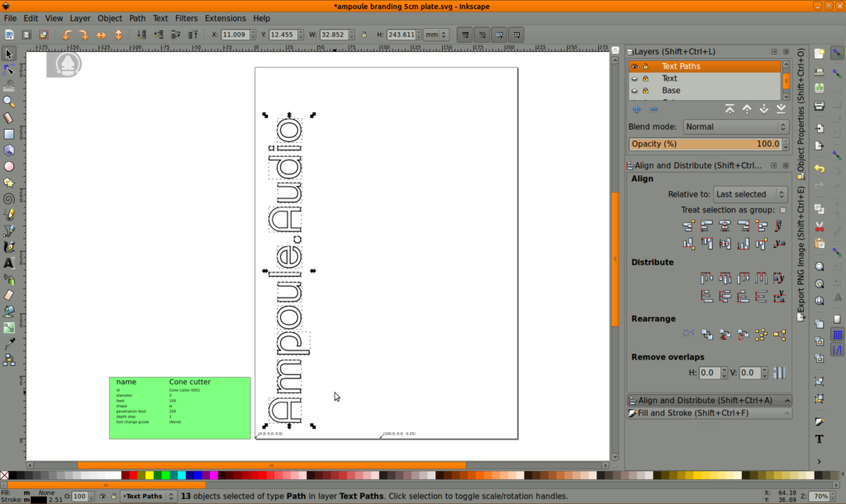Image resolution: width=846 pixels, height=504 pixels.
Task: Open the Extensions menu
Action: 225,18
